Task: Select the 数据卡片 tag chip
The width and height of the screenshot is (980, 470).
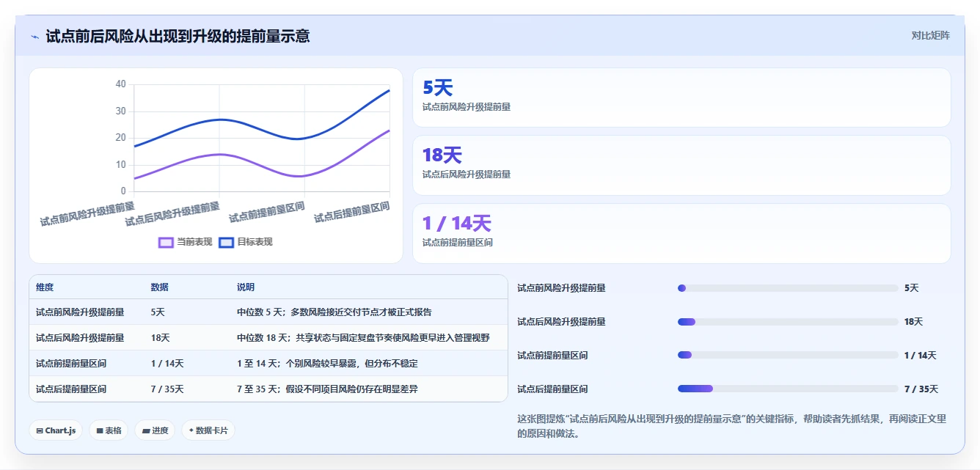Action: 208,430
